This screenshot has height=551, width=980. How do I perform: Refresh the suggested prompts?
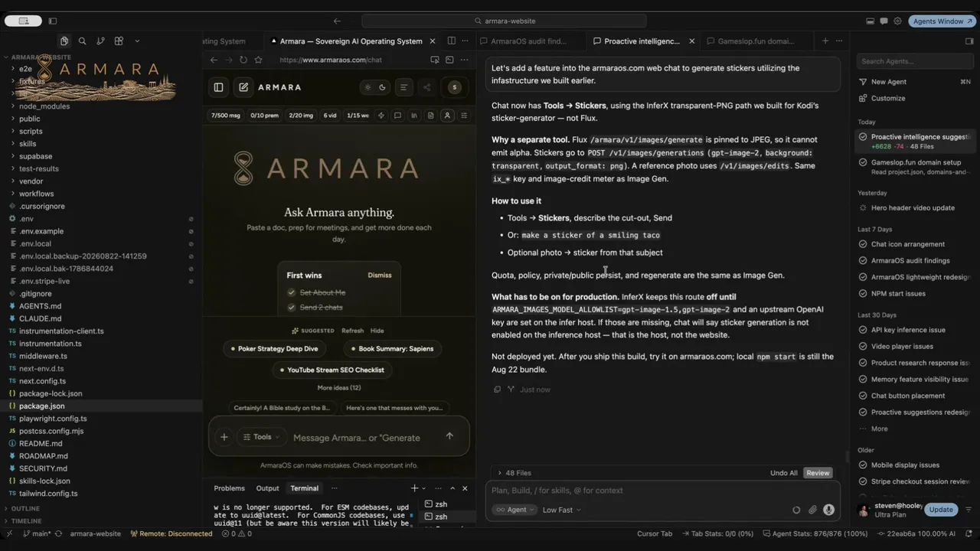[352, 331]
